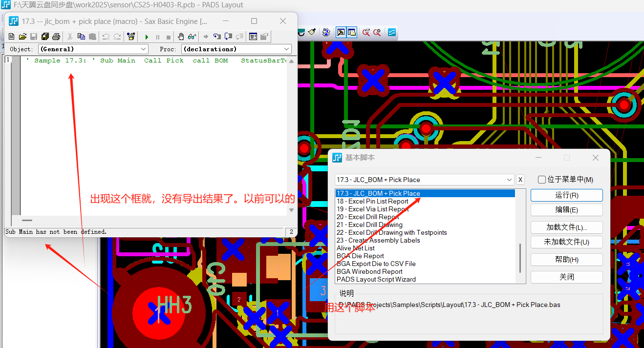Click the 加载文件(L)... button

[x=566, y=227]
